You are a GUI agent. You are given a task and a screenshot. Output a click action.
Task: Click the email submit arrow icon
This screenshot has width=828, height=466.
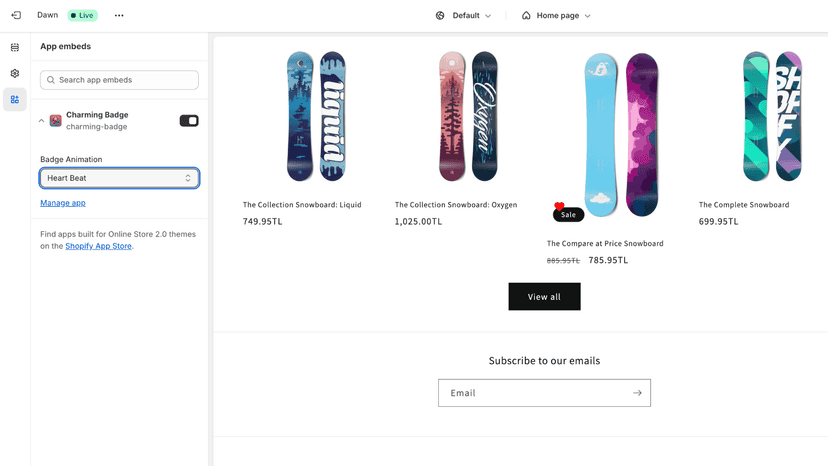[637, 393]
